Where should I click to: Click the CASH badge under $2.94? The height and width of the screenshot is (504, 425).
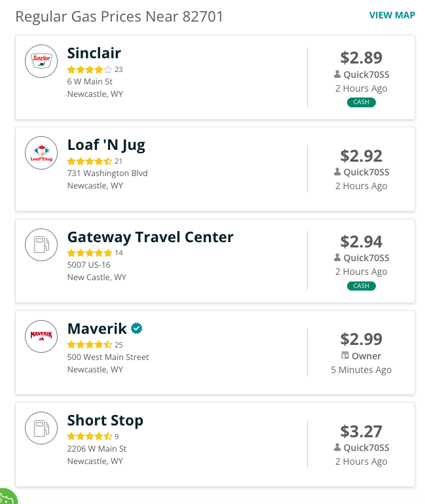tap(361, 286)
